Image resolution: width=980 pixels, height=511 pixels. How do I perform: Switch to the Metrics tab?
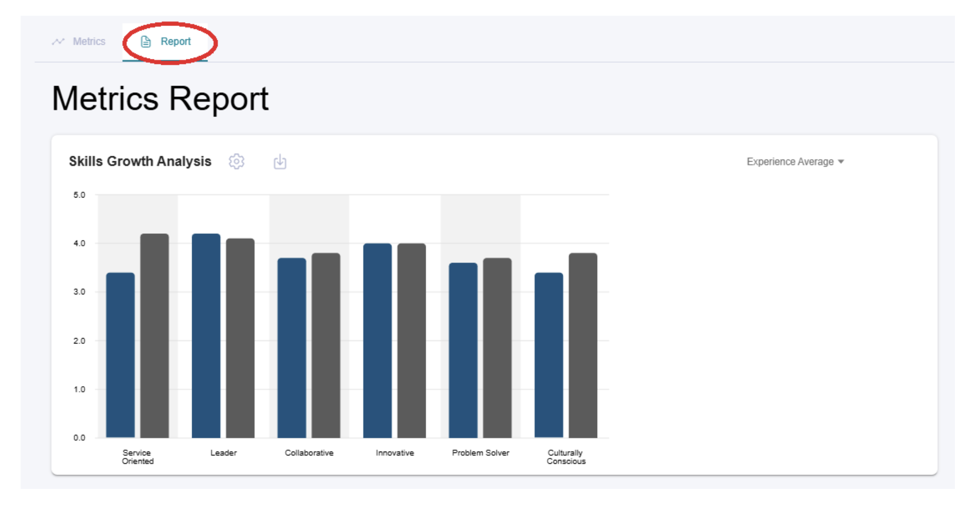point(88,42)
